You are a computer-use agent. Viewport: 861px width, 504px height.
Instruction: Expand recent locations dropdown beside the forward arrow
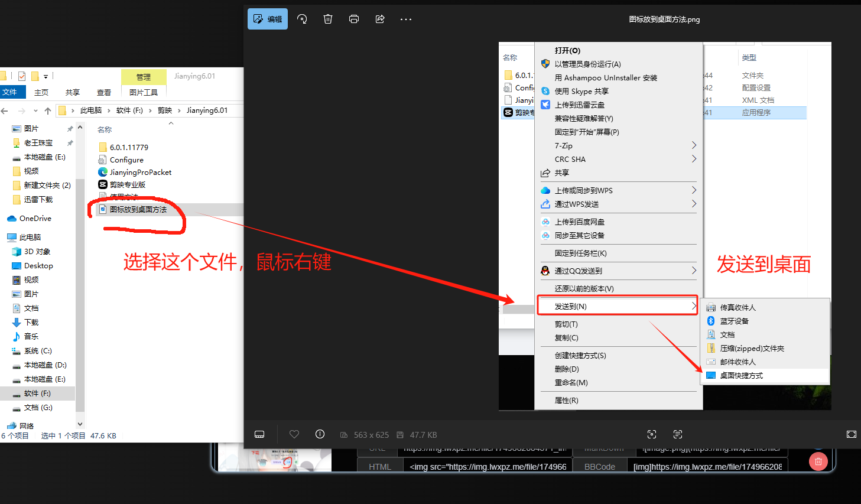[35, 110]
